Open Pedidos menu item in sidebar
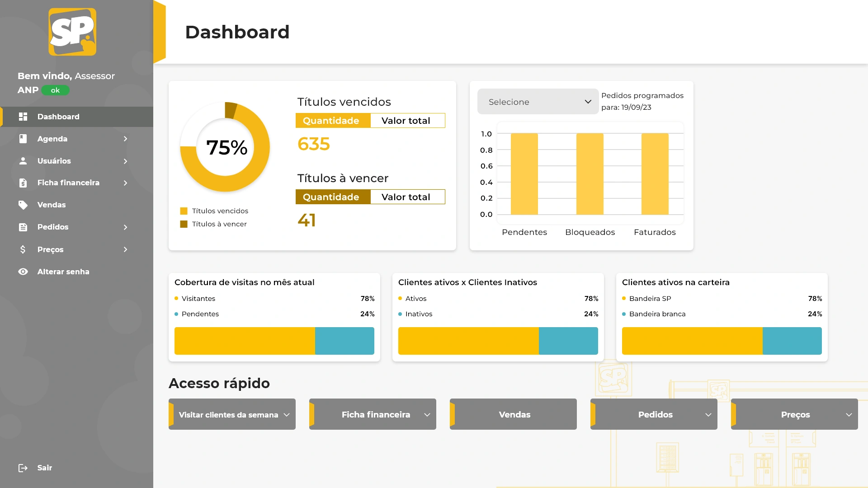The width and height of the screenshot is (868, 488). coord(53,227)
